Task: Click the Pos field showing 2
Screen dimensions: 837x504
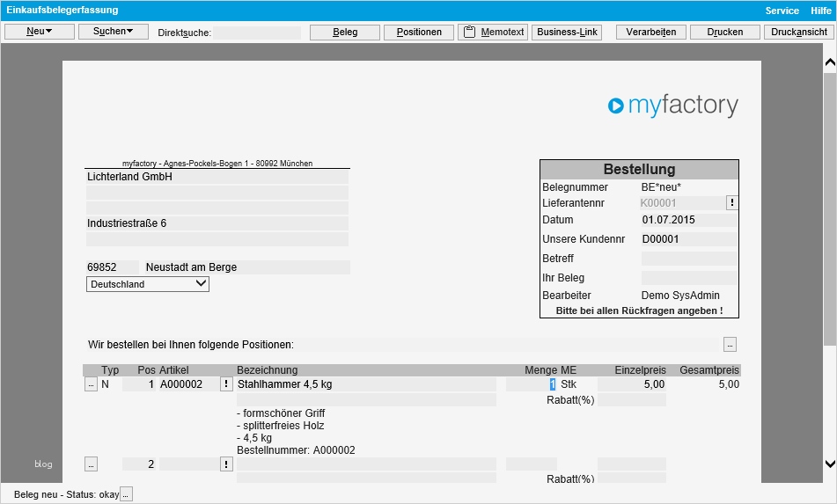Action: coord(139,464)
